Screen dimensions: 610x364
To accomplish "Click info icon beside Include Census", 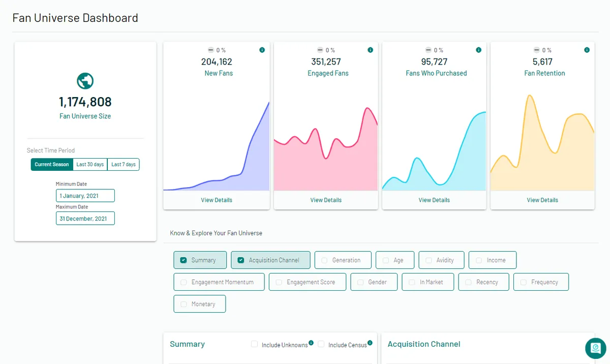I will click(370, 343).
